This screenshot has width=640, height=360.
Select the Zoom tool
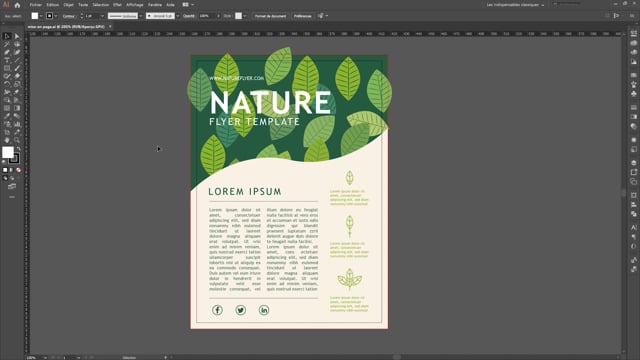tap(17, 140)
